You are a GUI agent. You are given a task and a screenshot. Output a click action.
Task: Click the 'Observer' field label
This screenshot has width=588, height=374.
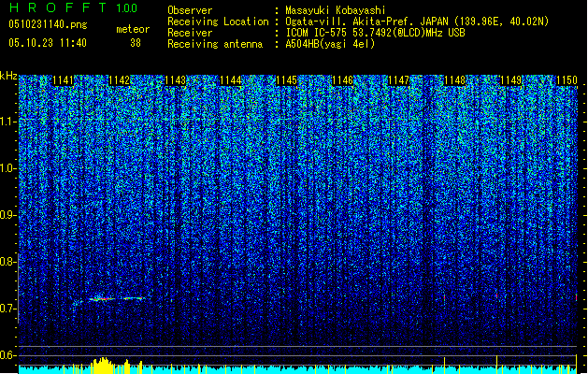coord(190,10)
